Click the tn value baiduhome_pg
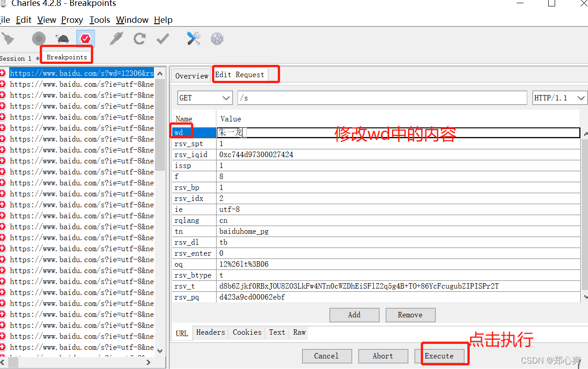588x369 pixels. pos(244,231)
